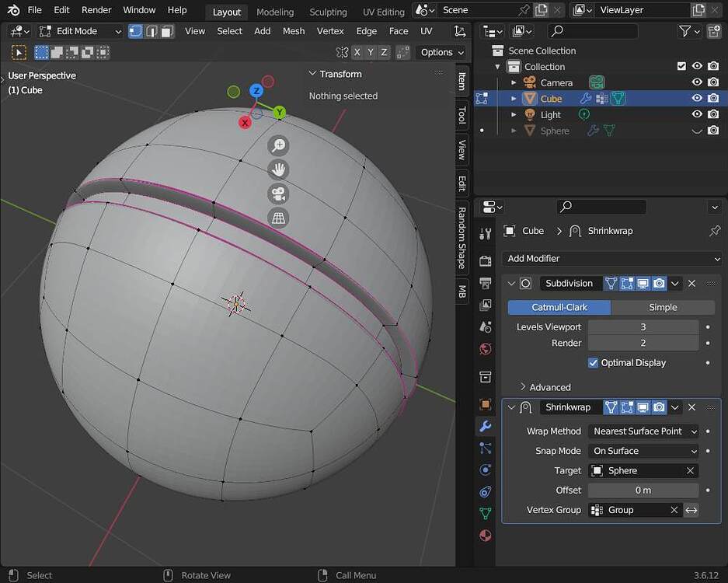This screenshot has height=583, width=728.
Task: Open Wrap Method dropdown
Action: [643, 431]
